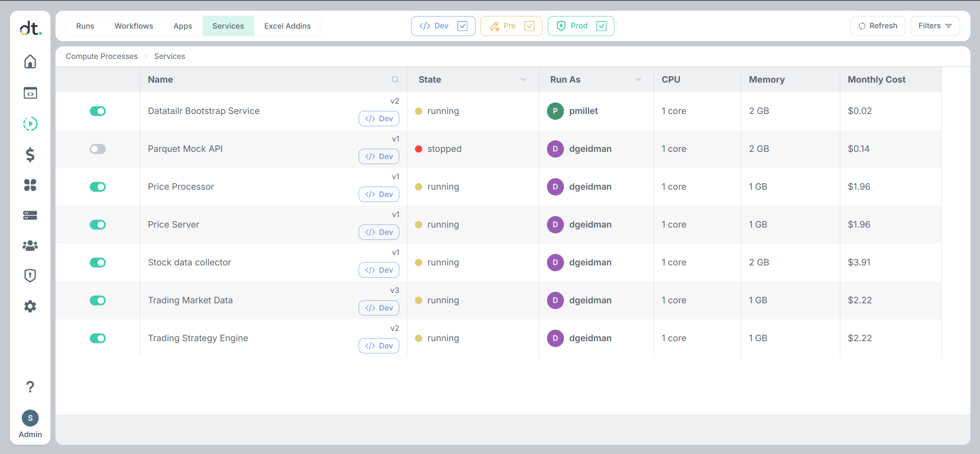980x454 pixels.
Task: Open the server storage icon in sidebar
Action: (30, 215)
